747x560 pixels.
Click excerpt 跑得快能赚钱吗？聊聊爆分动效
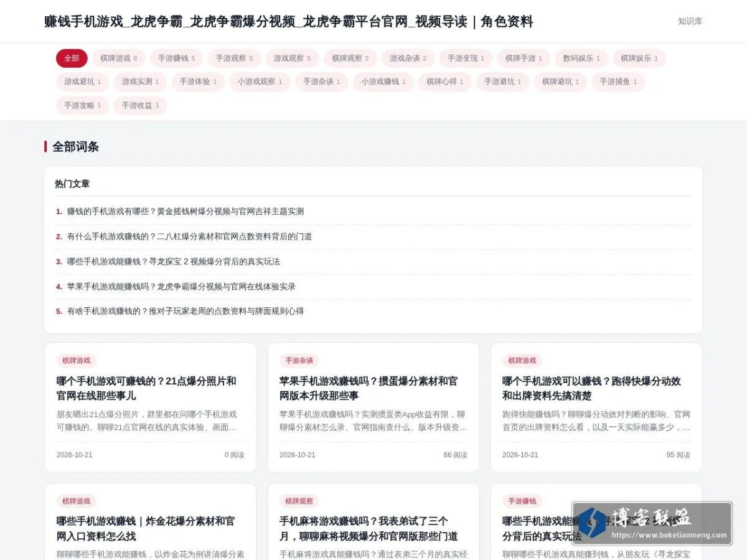coord(596,421)
